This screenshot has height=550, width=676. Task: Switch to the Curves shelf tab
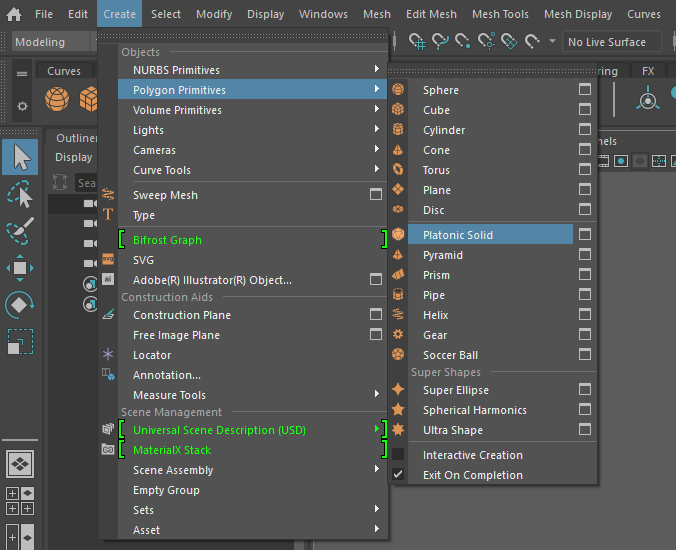pyautogui.click(x=64, y=71)
